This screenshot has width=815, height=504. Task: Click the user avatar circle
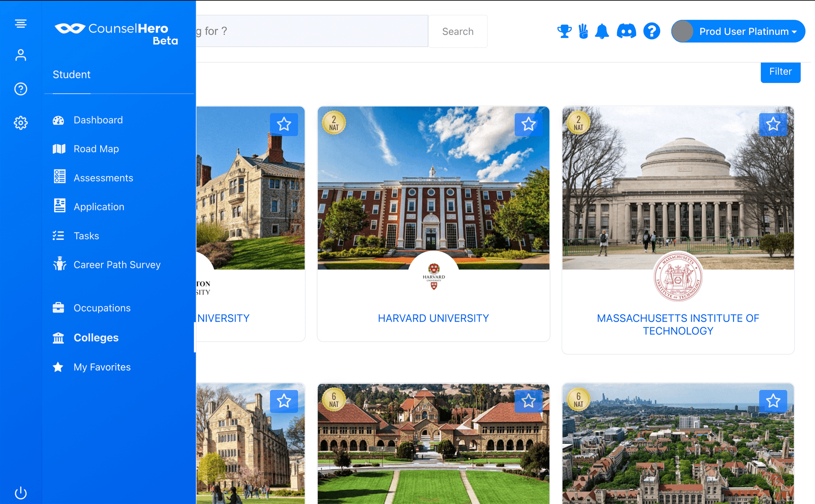coord(683,31)
